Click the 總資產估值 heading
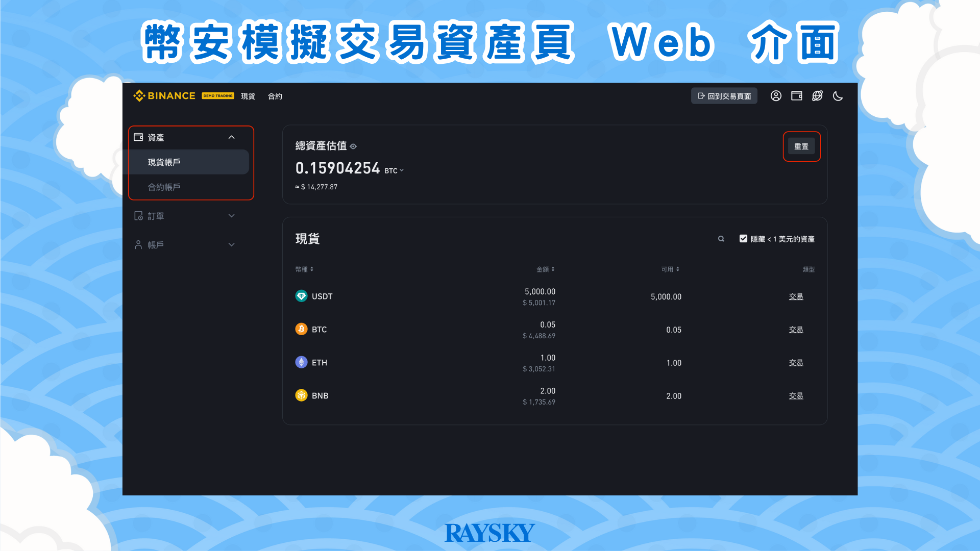The image size is (980, 551). [x=321, y=146]
